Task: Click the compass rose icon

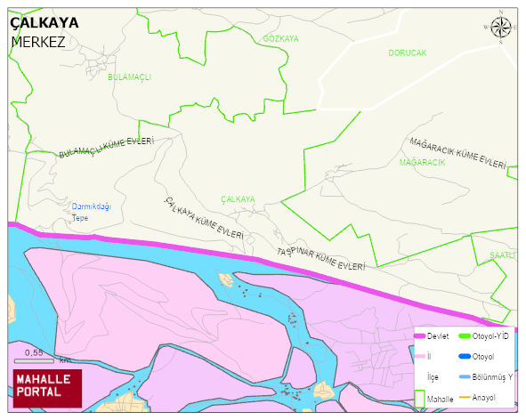Action: [x=501, y=28]
